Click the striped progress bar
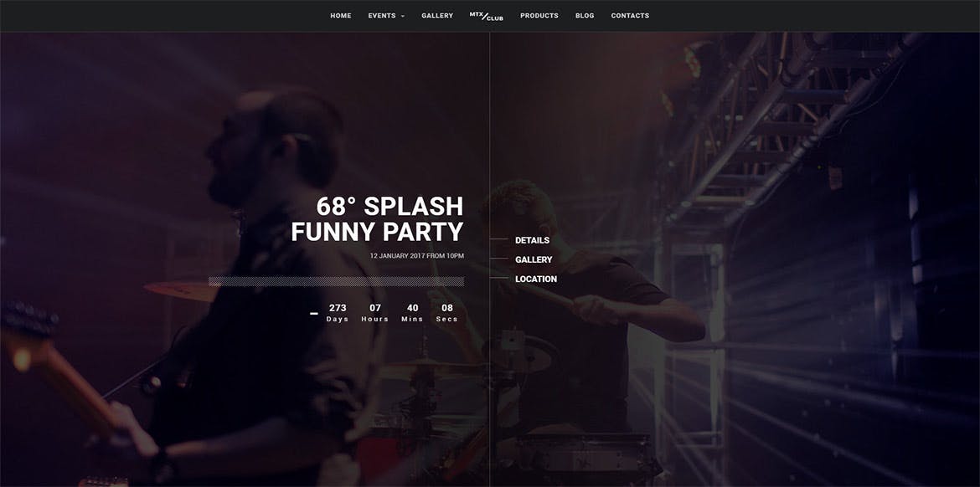980x487 pixels. pos(336,282)
